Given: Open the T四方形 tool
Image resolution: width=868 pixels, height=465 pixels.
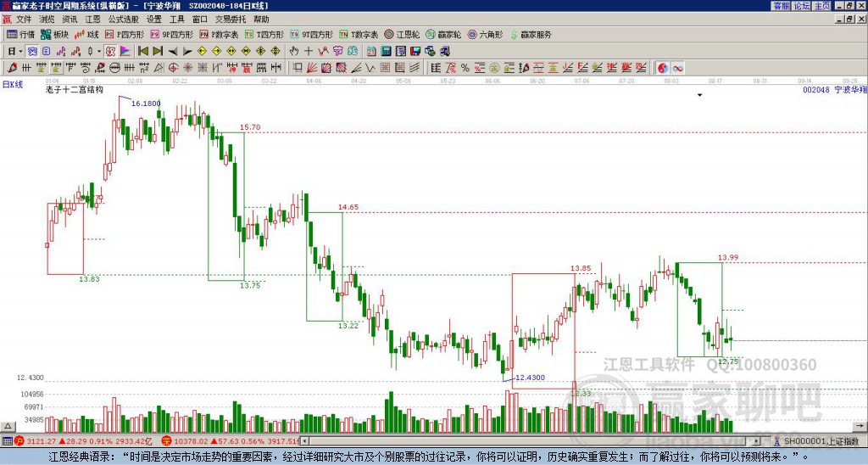Looking at the screenshot, I should pos(264,34).
